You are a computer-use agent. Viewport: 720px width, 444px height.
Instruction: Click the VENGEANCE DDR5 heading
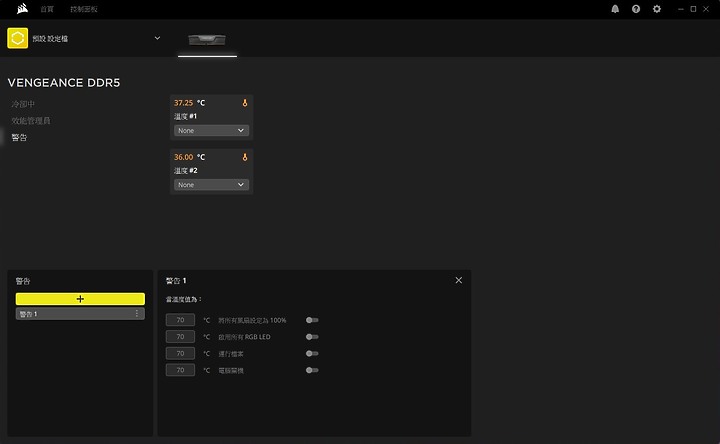pyautogui.click(x=64, y=83)
